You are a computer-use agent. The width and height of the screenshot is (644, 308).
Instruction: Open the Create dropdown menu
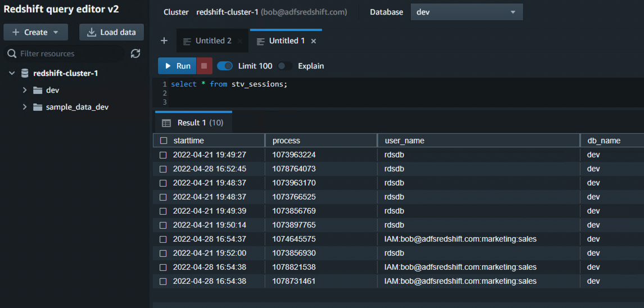(x=36, y=32)
